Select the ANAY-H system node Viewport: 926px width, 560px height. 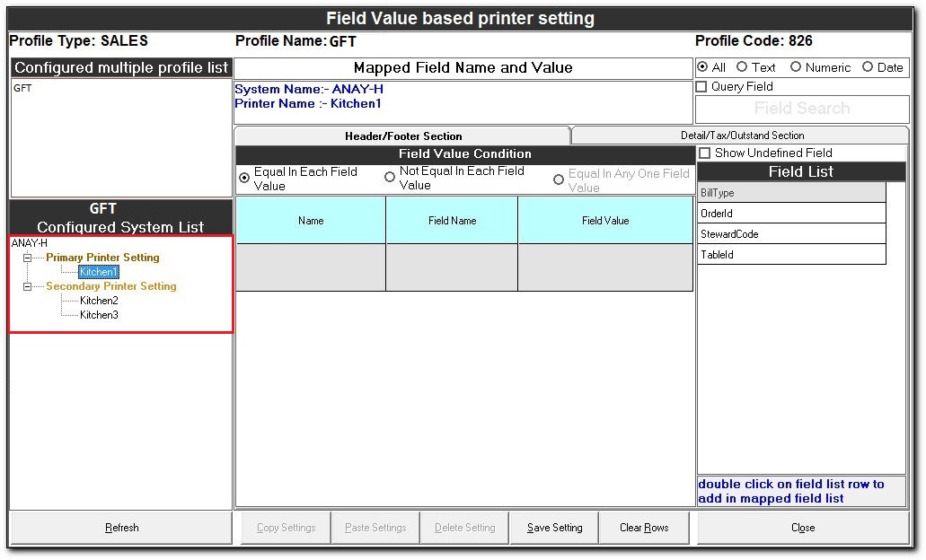[x=30, y=243]
